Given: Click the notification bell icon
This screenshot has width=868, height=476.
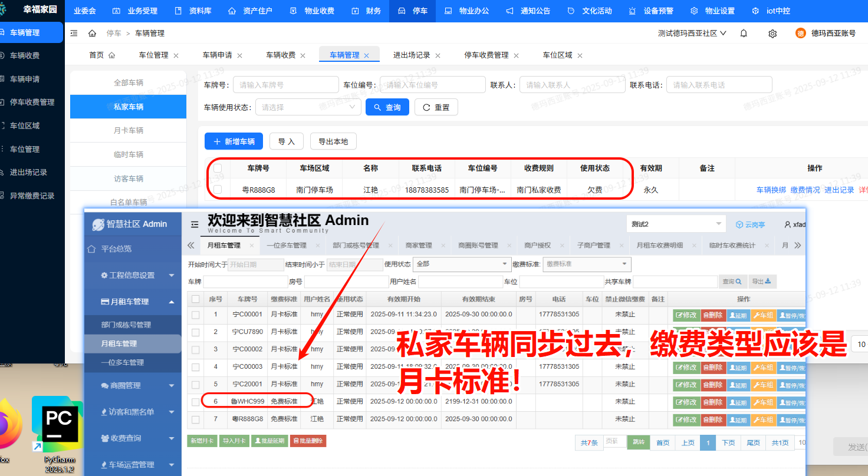Looking at the screenshot, I should click(x=744, y=34).
